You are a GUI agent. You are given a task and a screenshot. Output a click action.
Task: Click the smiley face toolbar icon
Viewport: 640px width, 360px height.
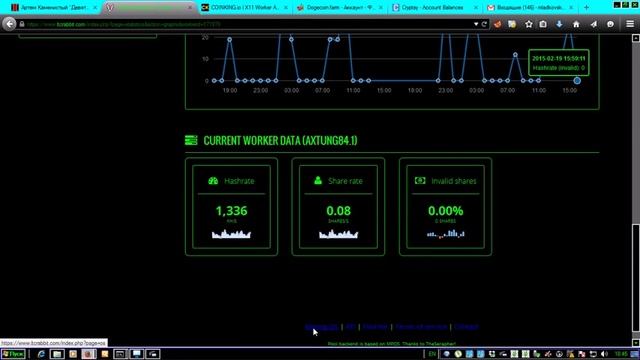click(x=610, y=24)
